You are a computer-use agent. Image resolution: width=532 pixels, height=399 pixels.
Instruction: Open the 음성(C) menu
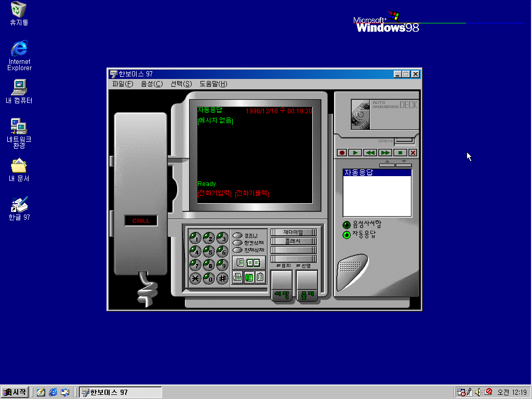[152, 84]
